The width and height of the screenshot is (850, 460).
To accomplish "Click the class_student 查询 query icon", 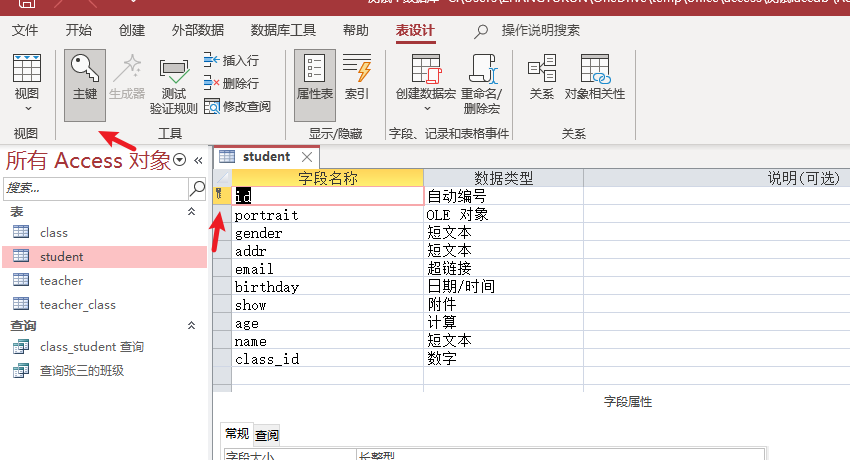I will (x=21, y=346).
